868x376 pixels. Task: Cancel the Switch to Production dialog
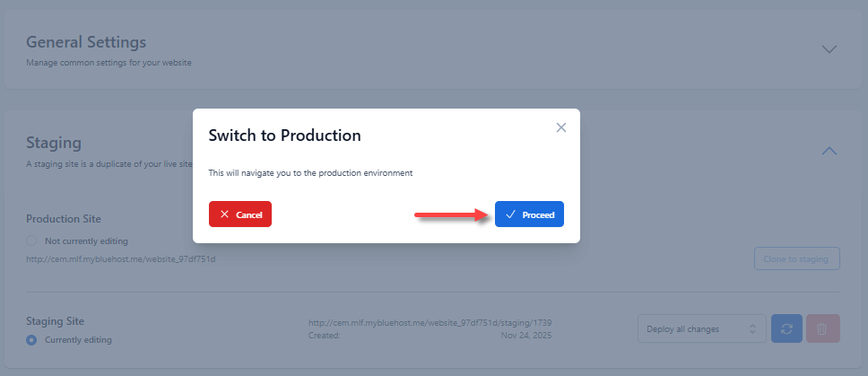click(240, 214)
